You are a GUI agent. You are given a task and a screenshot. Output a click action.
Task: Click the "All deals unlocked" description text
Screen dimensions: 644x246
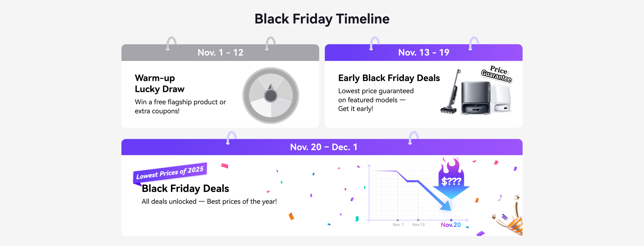[x=209, y=201]
